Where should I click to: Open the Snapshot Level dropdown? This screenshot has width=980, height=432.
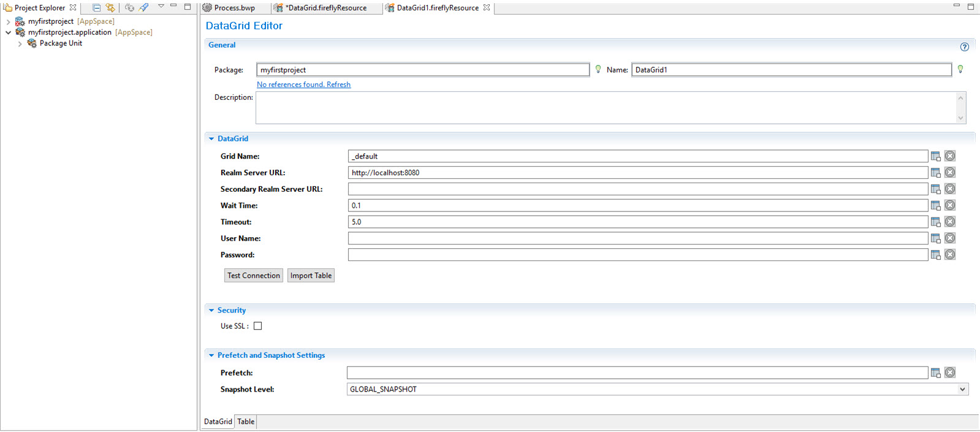[x=962, y=389]
